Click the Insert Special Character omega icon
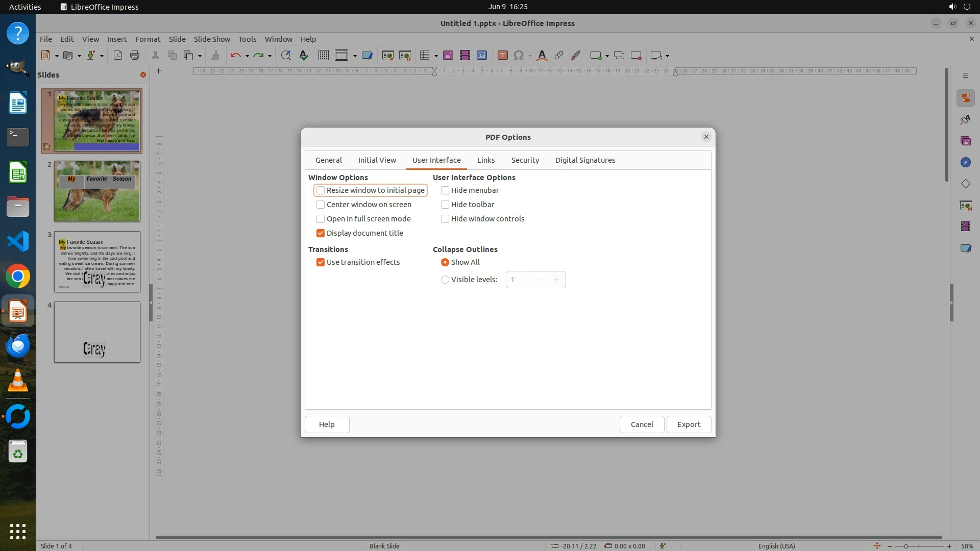This screenshot has width=980, height=551. (519, 56)
